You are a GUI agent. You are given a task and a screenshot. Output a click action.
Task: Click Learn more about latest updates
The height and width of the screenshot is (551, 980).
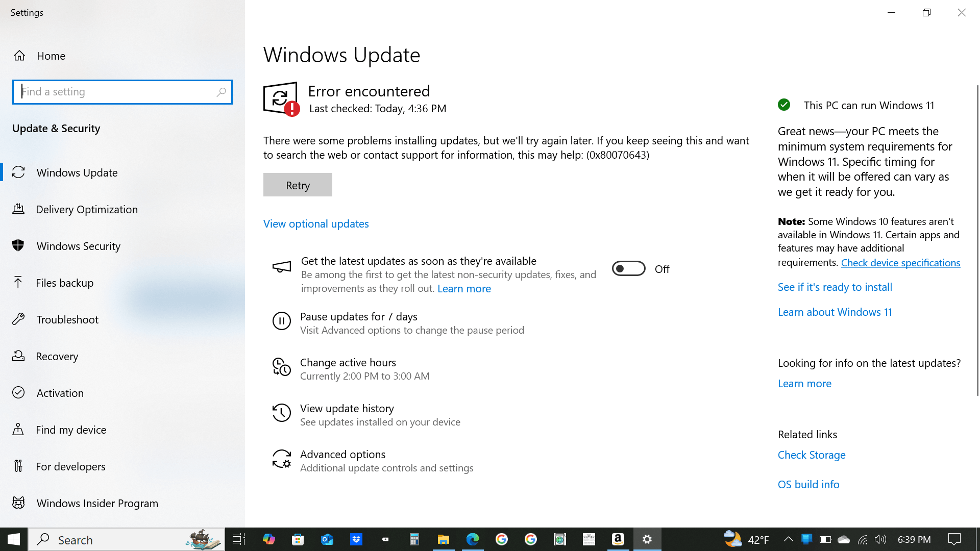click(804, 383)
